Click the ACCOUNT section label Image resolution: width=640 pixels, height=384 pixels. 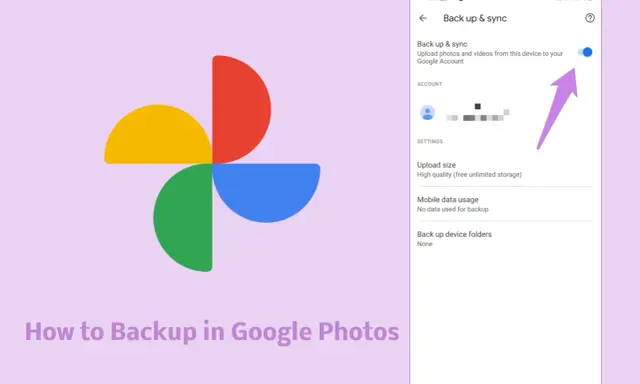429,84
